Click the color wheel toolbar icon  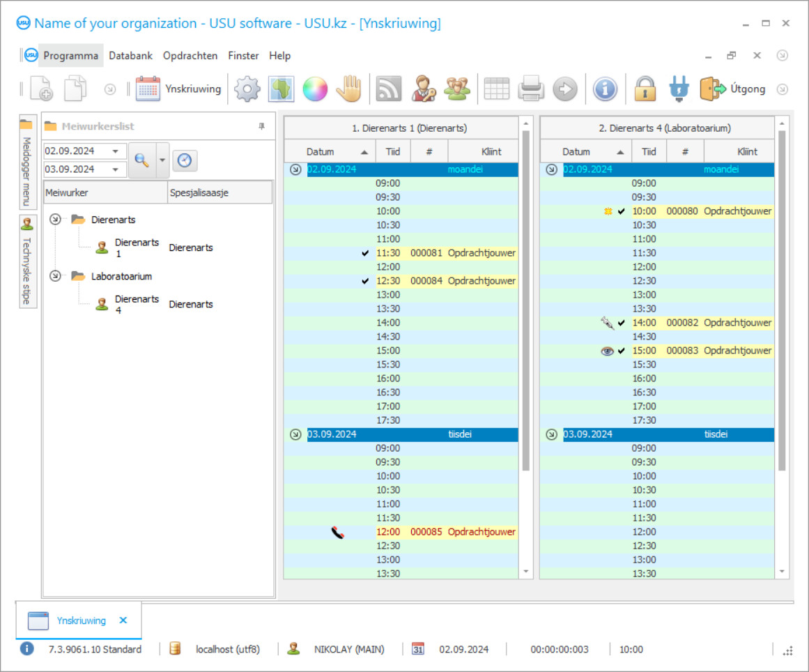[315, 89]
